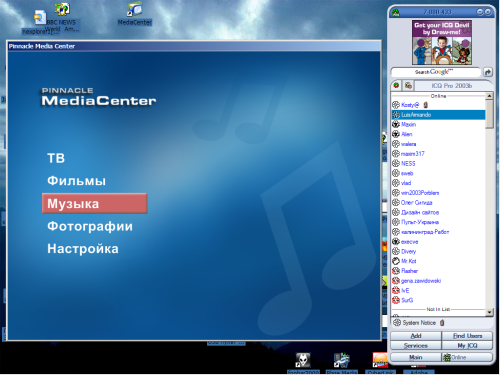Click the contact list scrollbar down arrow
This screenshot has height=375, width=500.
pos(489,312)
